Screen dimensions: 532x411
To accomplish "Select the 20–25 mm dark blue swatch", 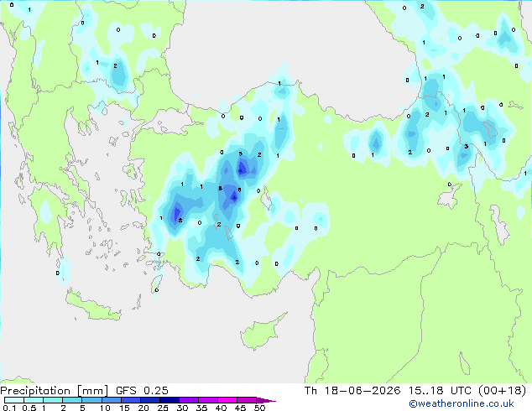I will click(149, 400).
